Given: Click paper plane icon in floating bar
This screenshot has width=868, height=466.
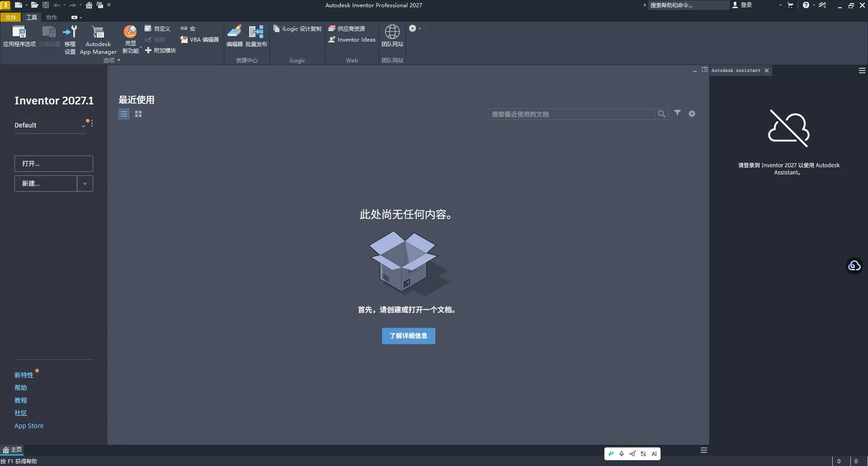Looking at the screenshot, I should [632, 454].
